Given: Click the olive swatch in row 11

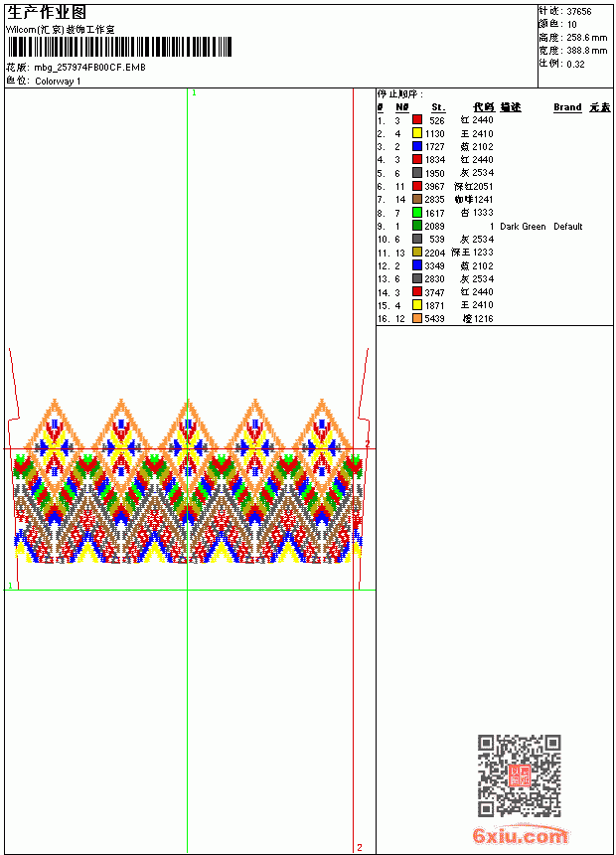Looking at the screenshot, I should 417,252.
